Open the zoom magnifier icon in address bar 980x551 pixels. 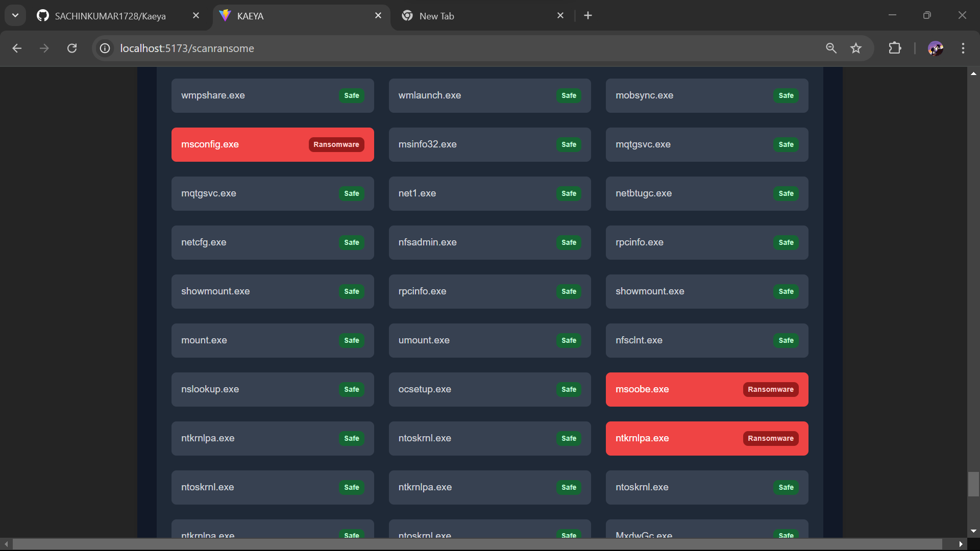pyautogui.click(x=831, y=48)
